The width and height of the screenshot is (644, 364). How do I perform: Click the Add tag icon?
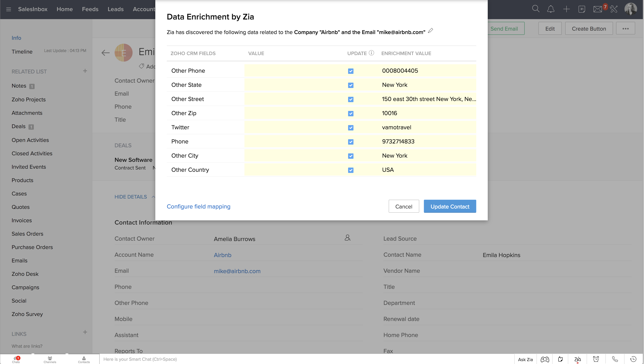[x=142, y=66]
